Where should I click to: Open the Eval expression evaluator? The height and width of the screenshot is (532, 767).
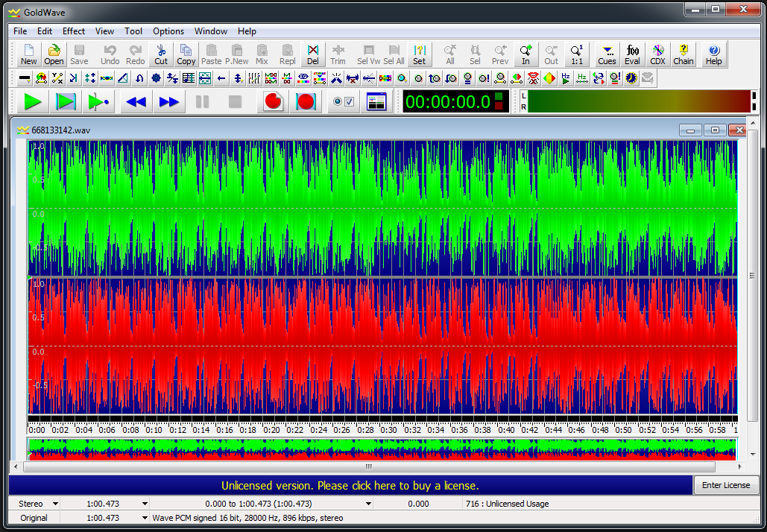click(632, 54)
